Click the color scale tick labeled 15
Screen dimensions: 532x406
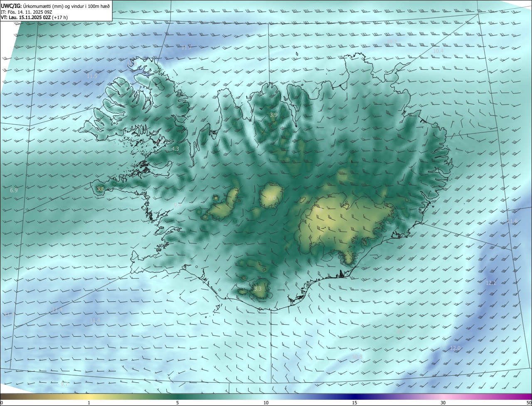point(355,403)
